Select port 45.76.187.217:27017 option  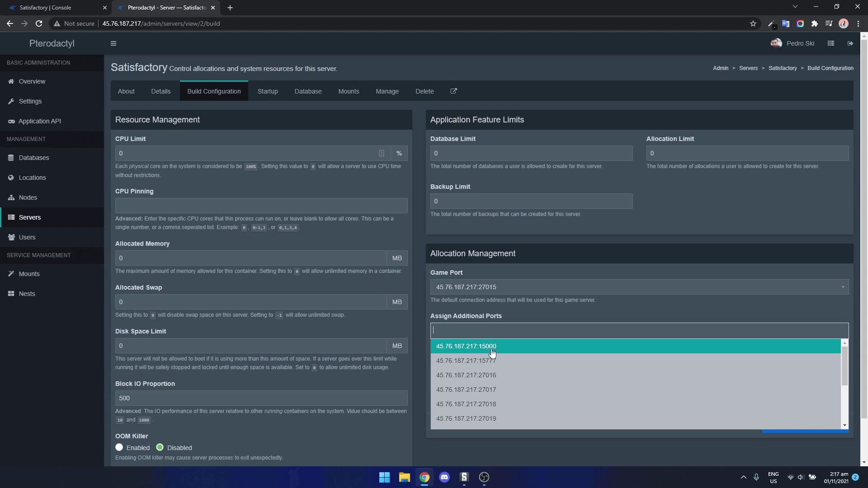[636, 389]
